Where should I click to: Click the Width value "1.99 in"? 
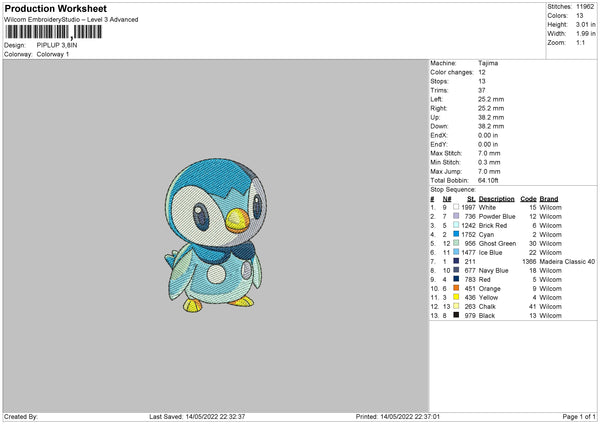(585, 34)
